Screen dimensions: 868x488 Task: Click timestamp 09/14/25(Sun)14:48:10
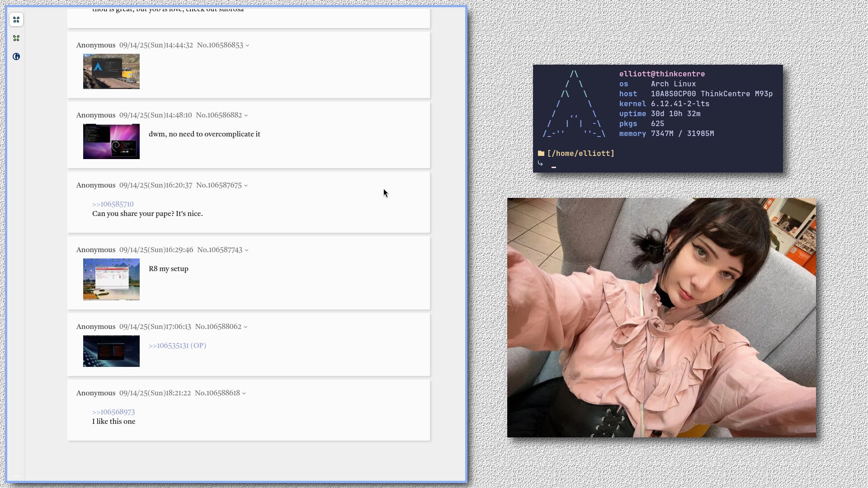tap(156, 115)
